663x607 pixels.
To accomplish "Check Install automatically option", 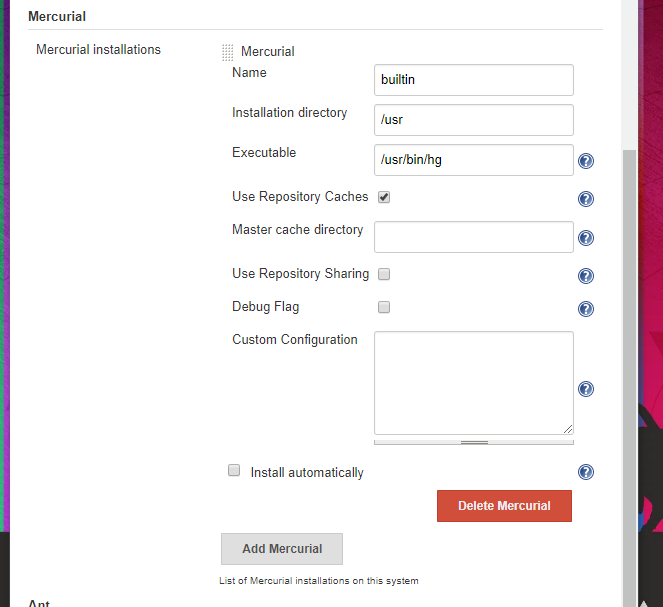I will 234,470.
